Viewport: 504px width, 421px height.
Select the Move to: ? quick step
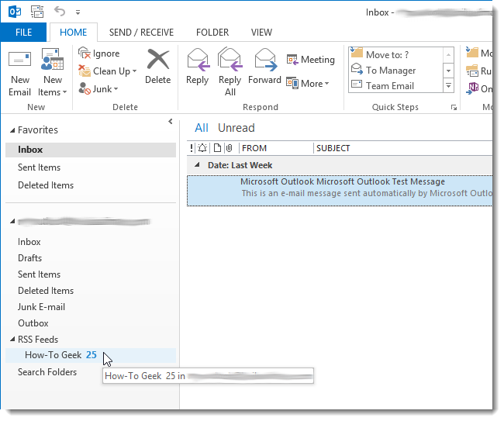(395, 54)
